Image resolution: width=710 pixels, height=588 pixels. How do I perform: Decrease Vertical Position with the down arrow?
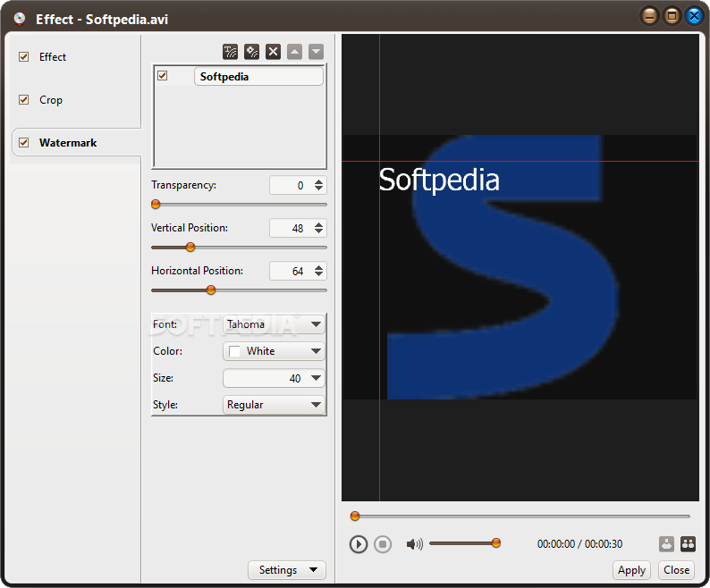click(318, 231)
